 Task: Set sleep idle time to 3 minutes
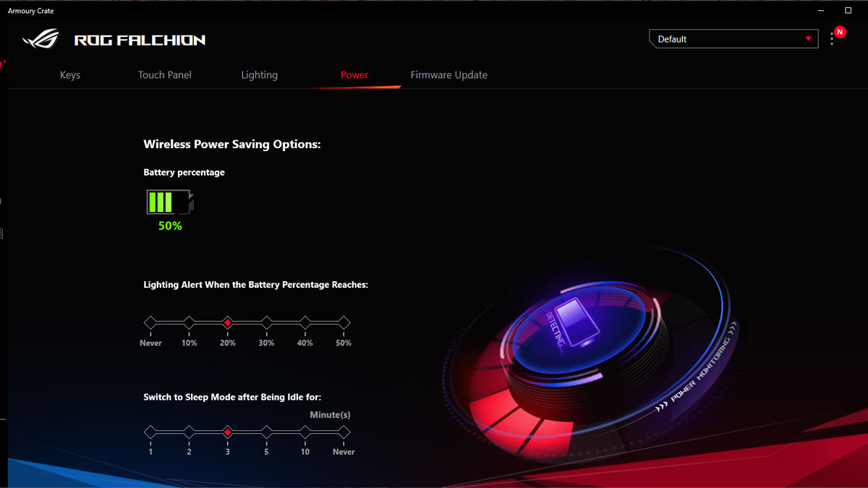[227, 432]
